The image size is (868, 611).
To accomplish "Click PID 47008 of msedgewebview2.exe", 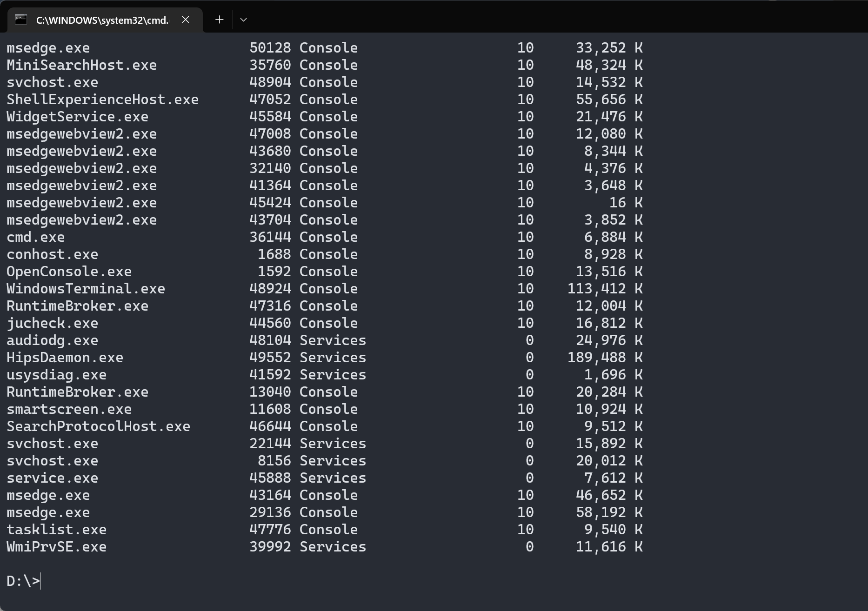I will click(270, 134).
